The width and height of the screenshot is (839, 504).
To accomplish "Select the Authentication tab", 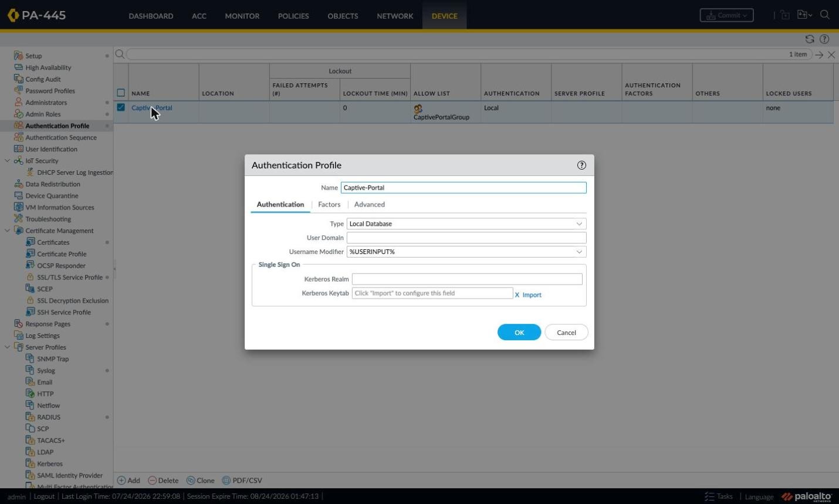I will click(x=280, y=204).
